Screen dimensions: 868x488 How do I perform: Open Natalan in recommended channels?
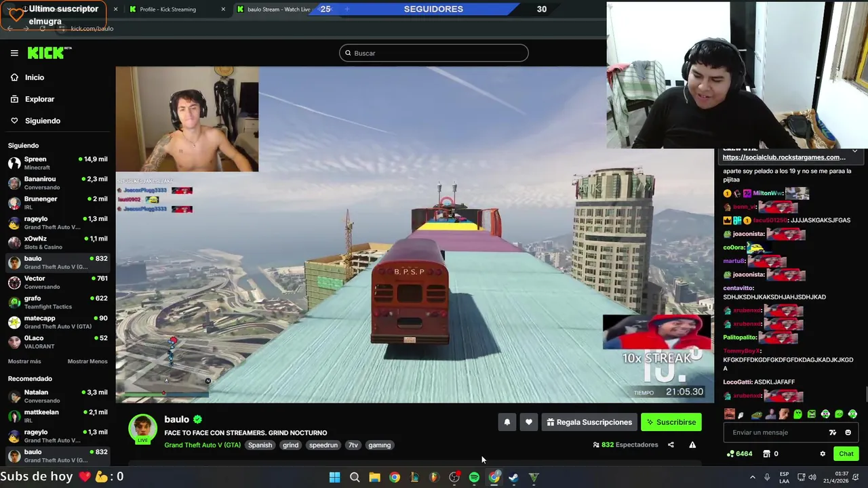[x=58, y=396]
